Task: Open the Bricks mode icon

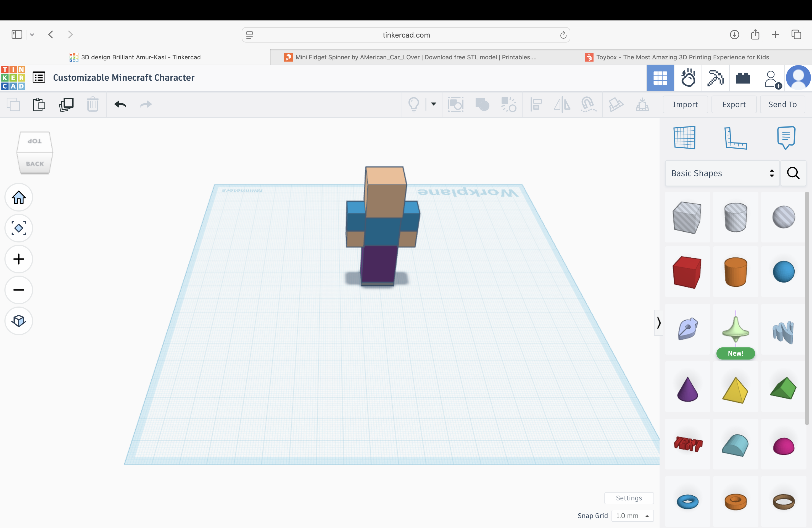Action: (743, 78)
